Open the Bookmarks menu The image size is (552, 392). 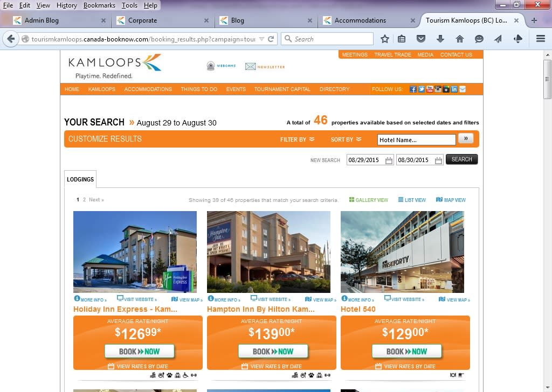pyautogui.click(x=99, y=5)
